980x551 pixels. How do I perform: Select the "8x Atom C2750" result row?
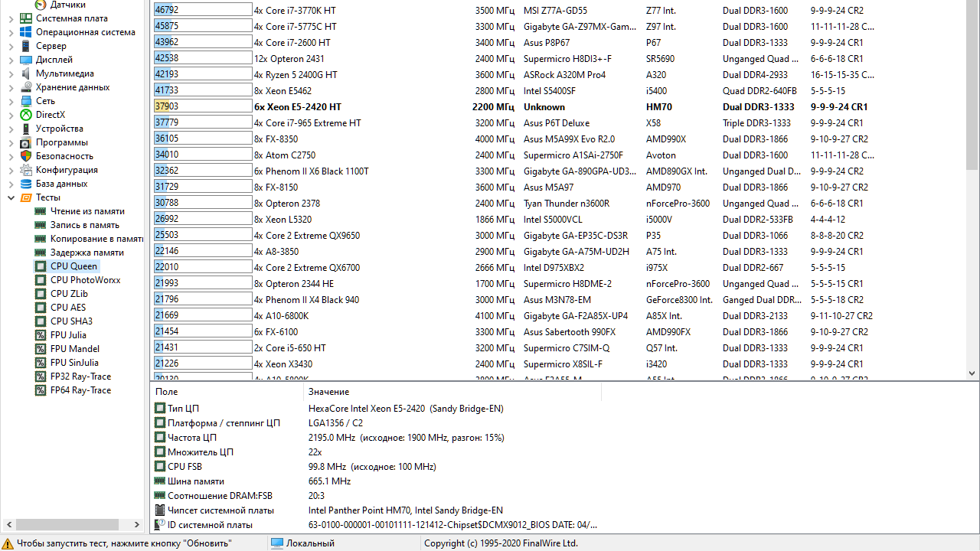pos(558,155)
